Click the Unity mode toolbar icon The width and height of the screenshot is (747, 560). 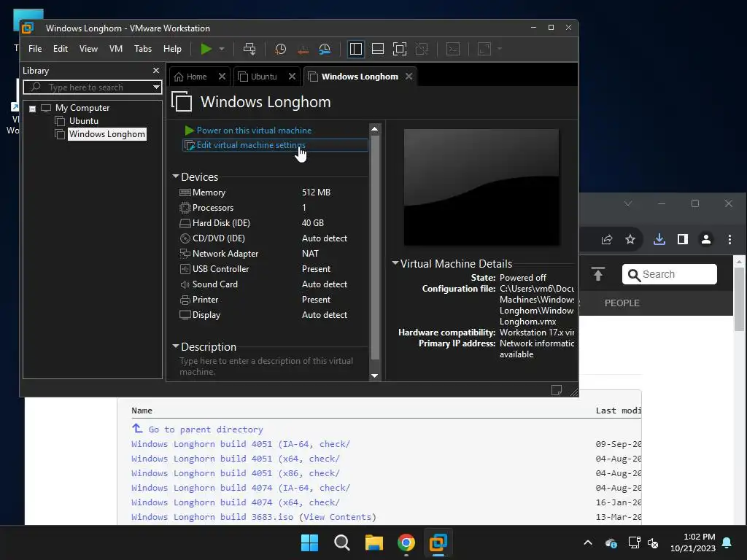pos(422,49)
